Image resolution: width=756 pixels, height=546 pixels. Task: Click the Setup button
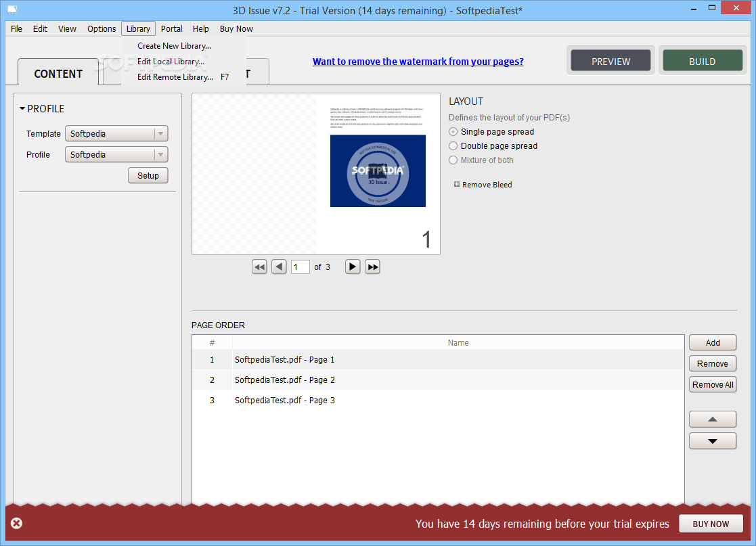[148, 175]
